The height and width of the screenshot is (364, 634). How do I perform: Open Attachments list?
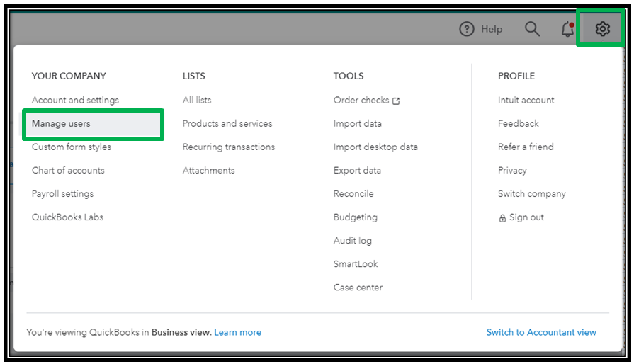(209, 171)
